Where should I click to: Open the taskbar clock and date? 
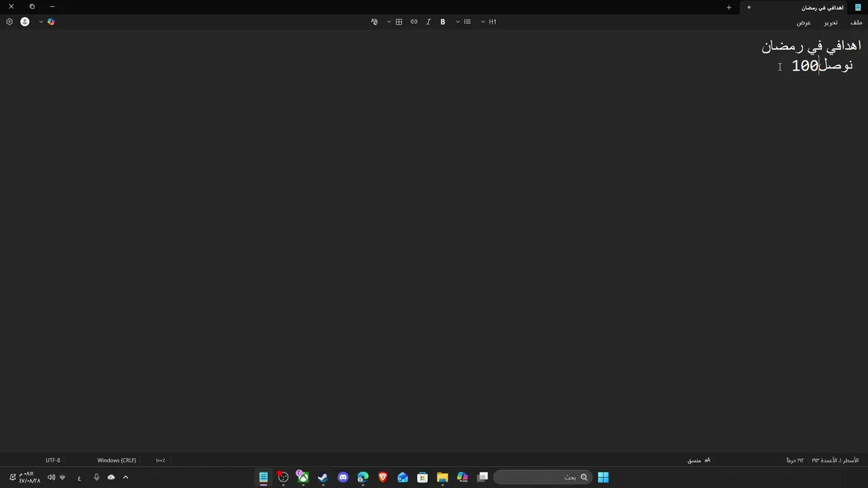29,477
